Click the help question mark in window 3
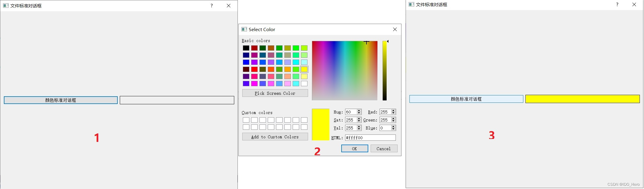The image size is (644, 189). click(x=617, y=4)
